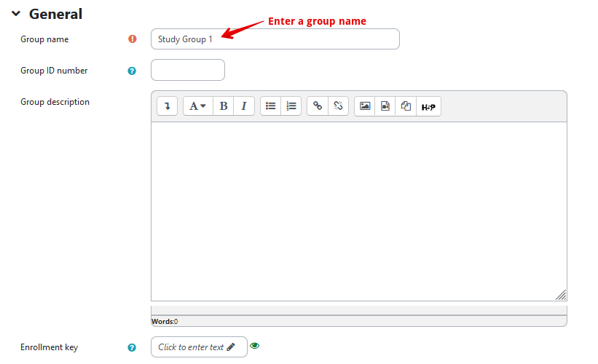The height and width of the screenshot is (364, 598).
Task: Collapse the General section chevron
Action: (x=16, y=14)
